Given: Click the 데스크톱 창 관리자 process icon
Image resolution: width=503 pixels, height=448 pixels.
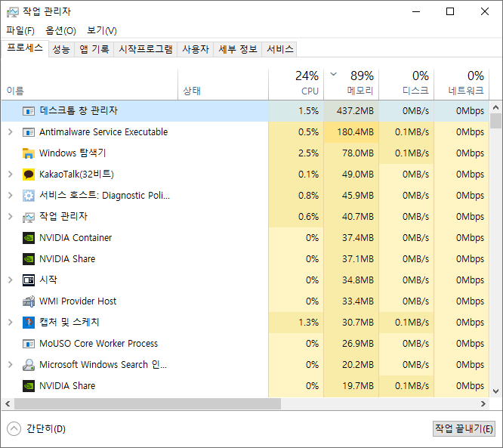Looking at the screenshot, I should tap(29, 111).
